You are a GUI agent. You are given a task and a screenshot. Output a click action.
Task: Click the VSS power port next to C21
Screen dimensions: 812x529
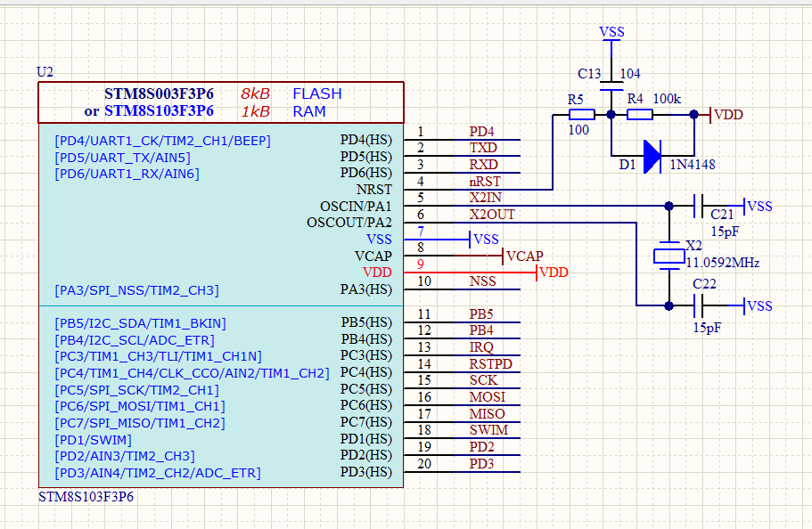(759, 207)
